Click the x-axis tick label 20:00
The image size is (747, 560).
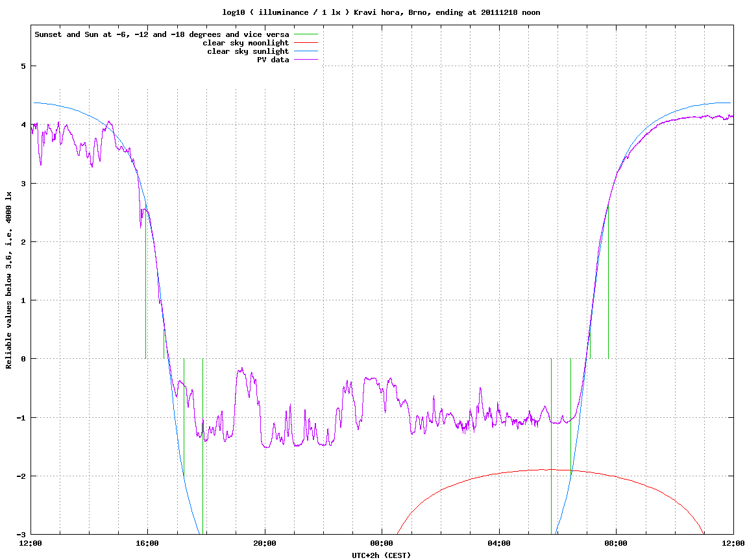[265, 543]
